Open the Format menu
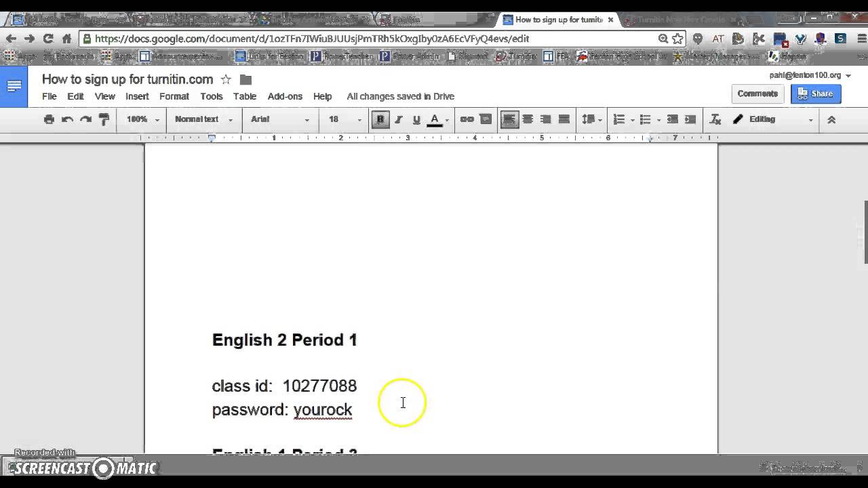The width and height of the screenshot is (868, 488). point(174,96)
